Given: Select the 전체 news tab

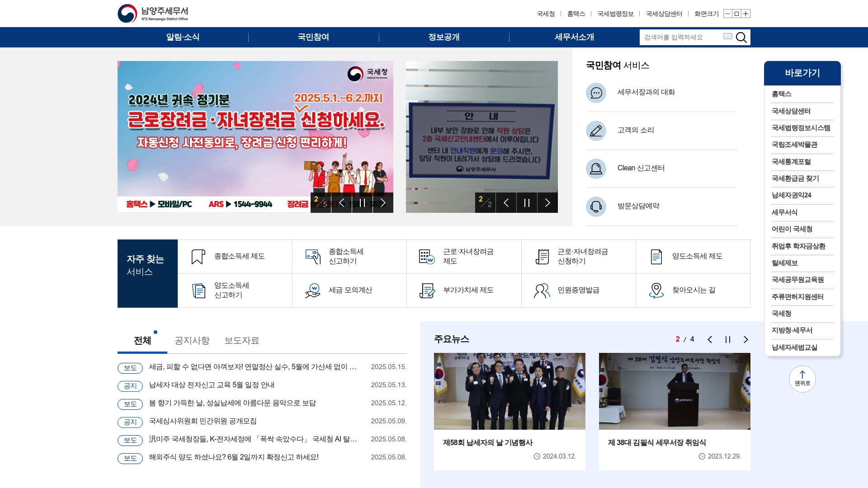Looking at the screenshot, I should pos(142,341).
